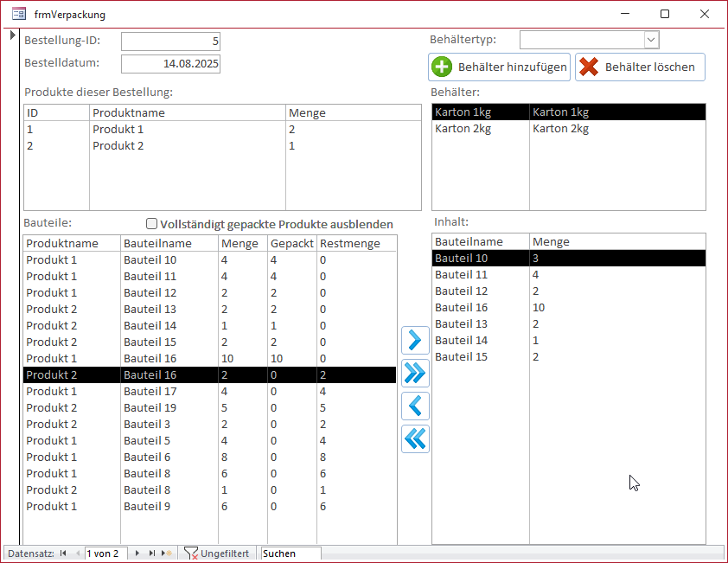Go to next record in navigation bar
Screen dimensions: 728x563
point(137,553)
